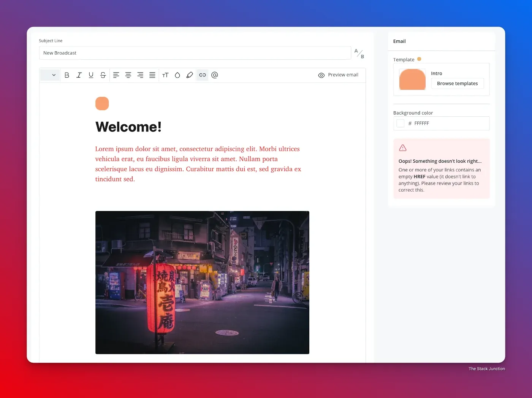Click the orange Template status dot
This screenshot has width=532, height=398.
419,59
